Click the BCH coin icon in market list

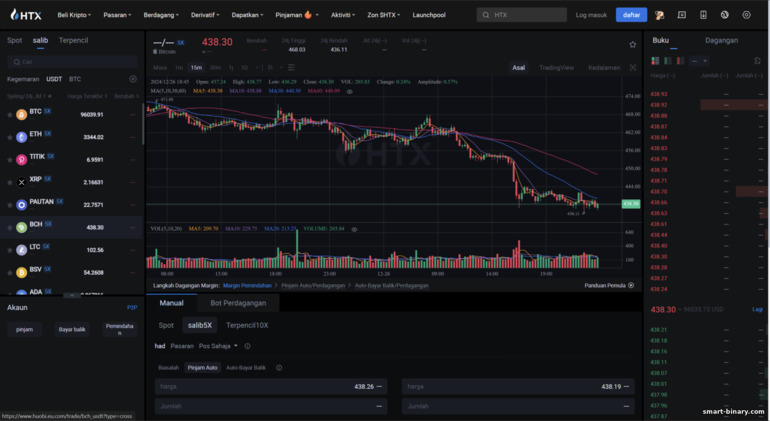[x=21, y=227]
